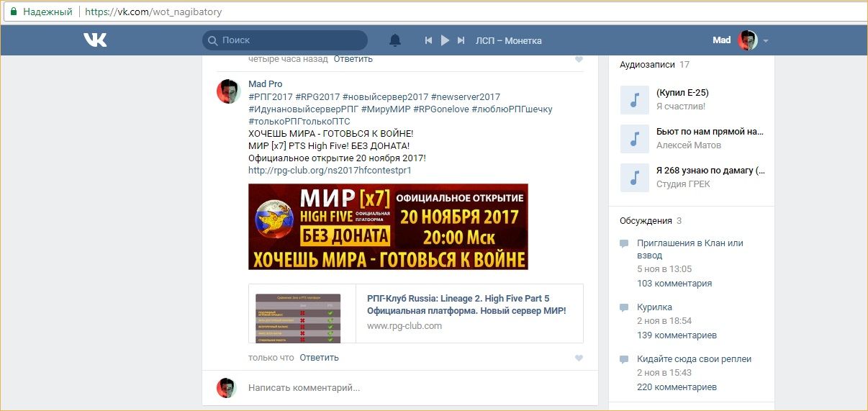The height and width of the screenshot is (411, 868).
Task: Open the четыре часа назад timestamp
Action: coord(288,59)
